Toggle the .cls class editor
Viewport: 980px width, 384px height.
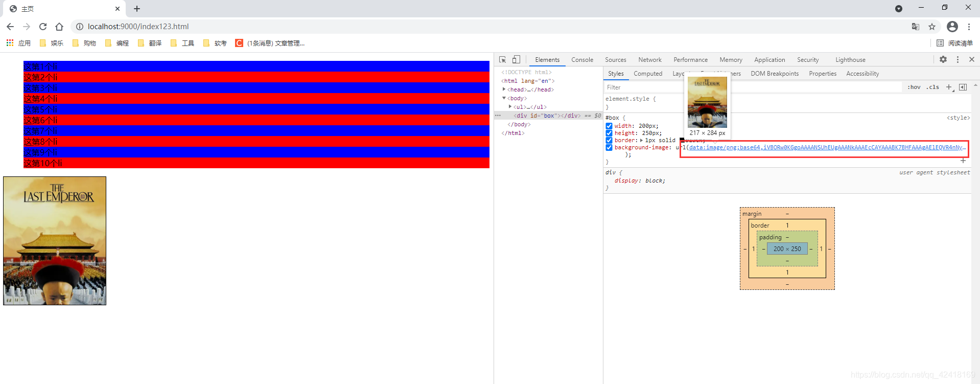click(x=933, y=87)
